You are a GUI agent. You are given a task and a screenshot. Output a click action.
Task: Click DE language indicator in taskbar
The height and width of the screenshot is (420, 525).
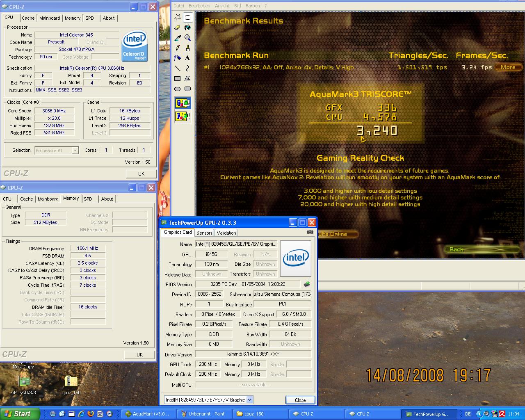click(x=468, y=414)
